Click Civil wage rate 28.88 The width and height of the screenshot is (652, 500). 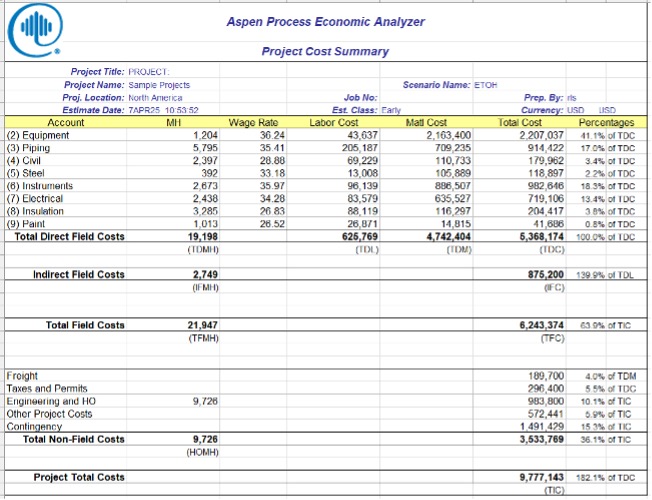point(272,161)
